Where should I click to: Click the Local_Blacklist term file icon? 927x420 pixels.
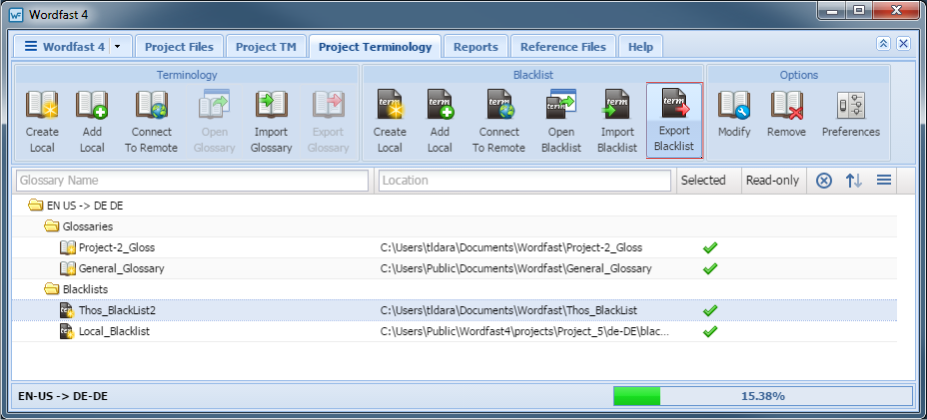pos(66,331)
